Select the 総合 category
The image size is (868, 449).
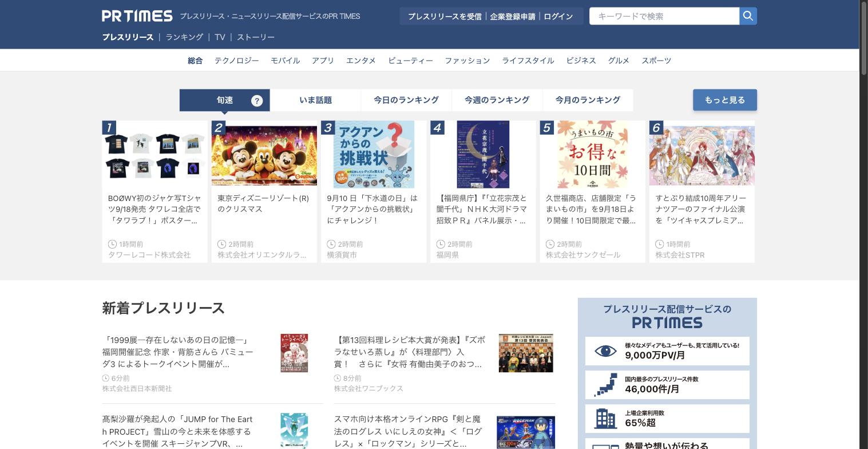(x=195, y=60)
